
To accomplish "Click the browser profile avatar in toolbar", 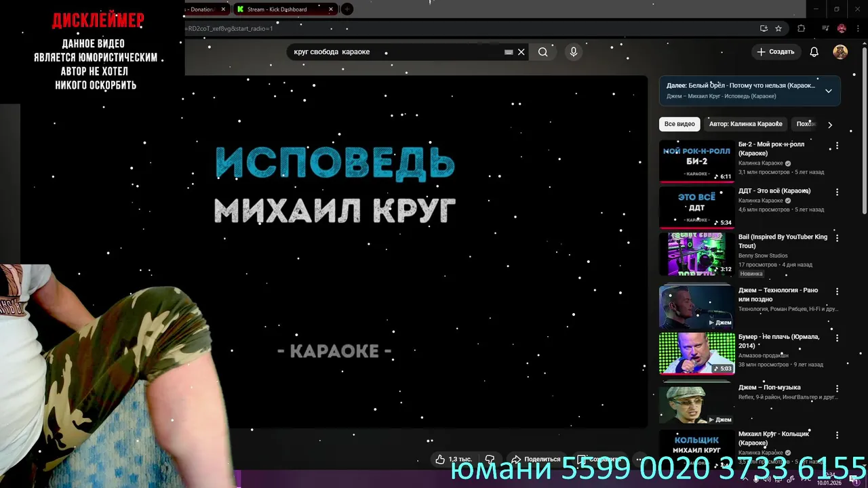I will [842, 28].
